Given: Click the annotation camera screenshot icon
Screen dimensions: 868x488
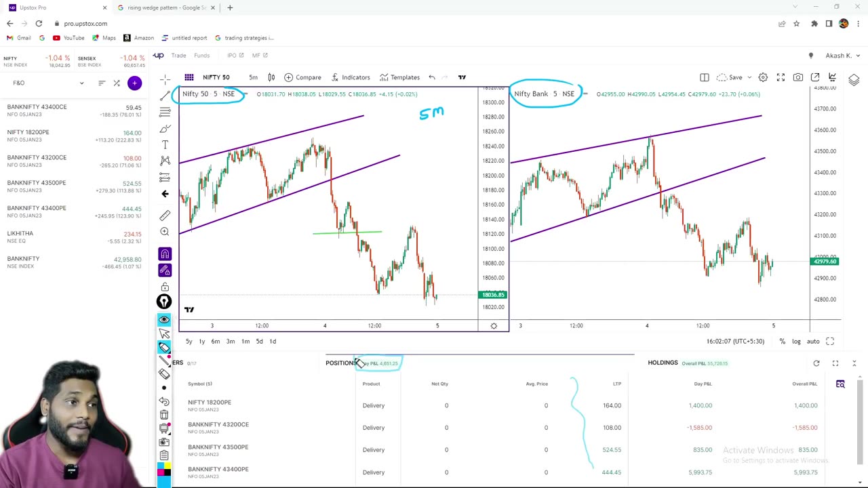Looking at the screenshot, I should pyautogui.click(x=164, y=442).
